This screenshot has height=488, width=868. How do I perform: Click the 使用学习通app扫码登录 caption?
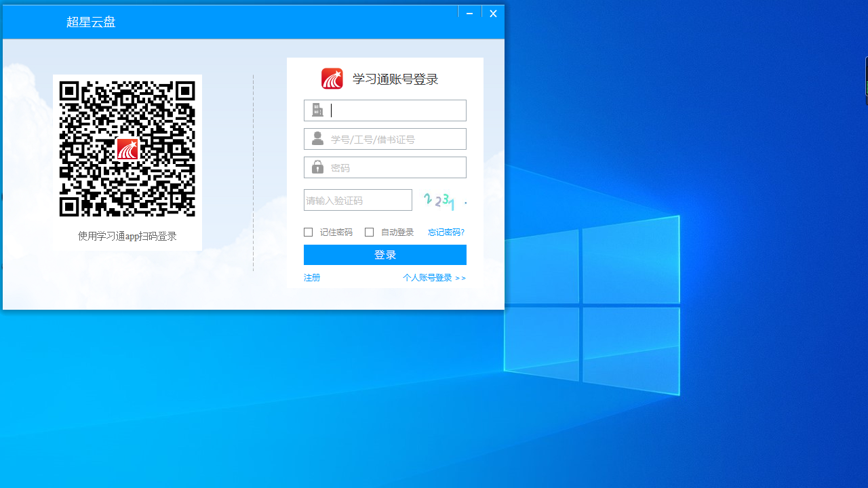(x=127, y=236)
